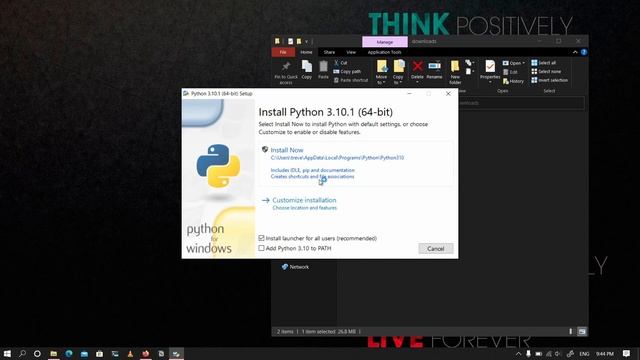The image size is (640, 360).
Task: Open Cortana circle on taskbar
Action: coord(37,353)
